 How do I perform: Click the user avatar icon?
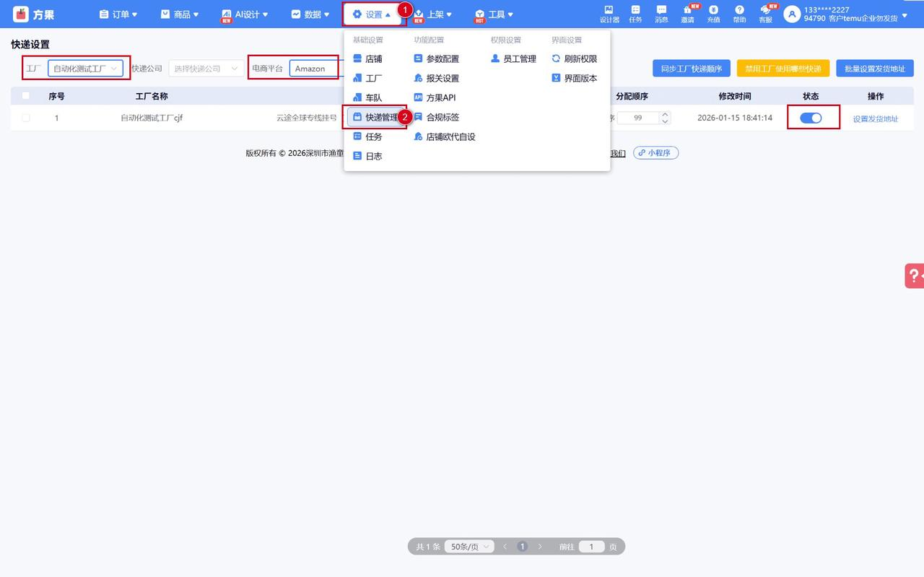(792, 14)
